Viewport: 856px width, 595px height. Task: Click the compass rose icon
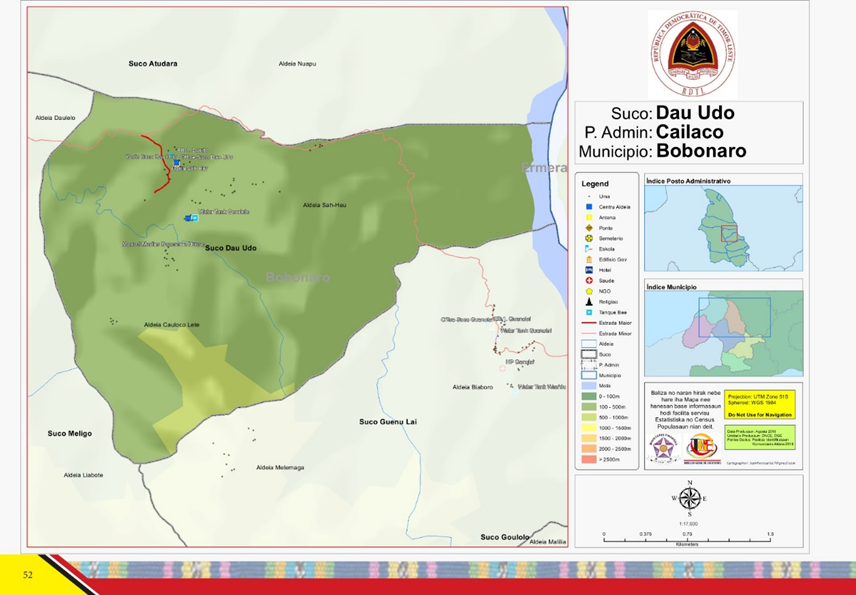coord(689,499)
